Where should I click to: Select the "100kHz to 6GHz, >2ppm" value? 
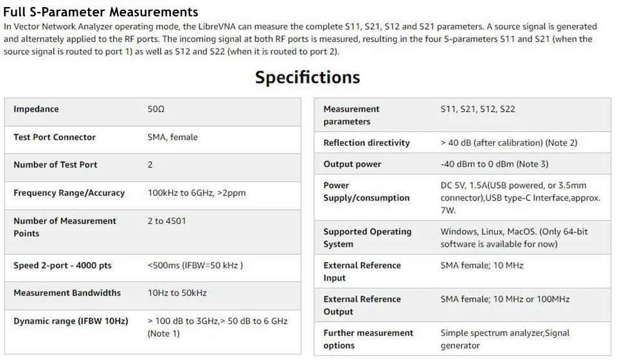196,193
